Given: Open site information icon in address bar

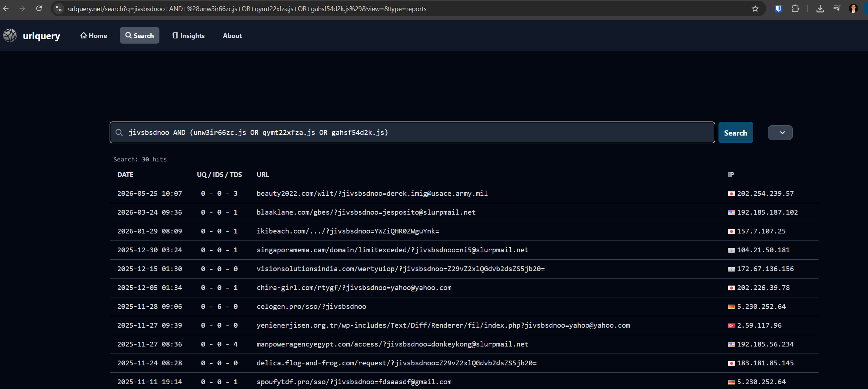Looking at the screenshot, I should pyautogui.click(x=59, y=8).
